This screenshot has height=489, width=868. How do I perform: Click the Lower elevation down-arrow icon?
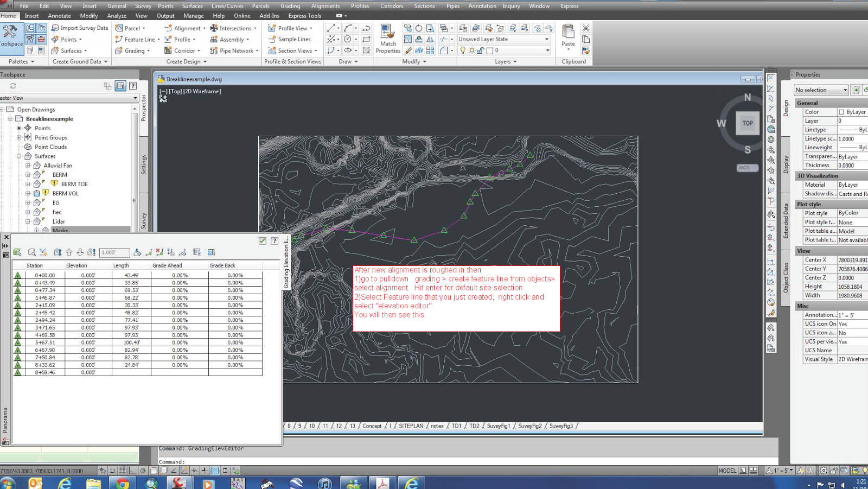[80, 252]
